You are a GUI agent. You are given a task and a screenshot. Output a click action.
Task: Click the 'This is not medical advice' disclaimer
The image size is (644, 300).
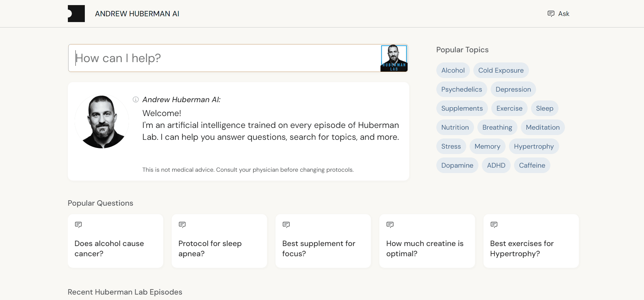click(248, 170)
